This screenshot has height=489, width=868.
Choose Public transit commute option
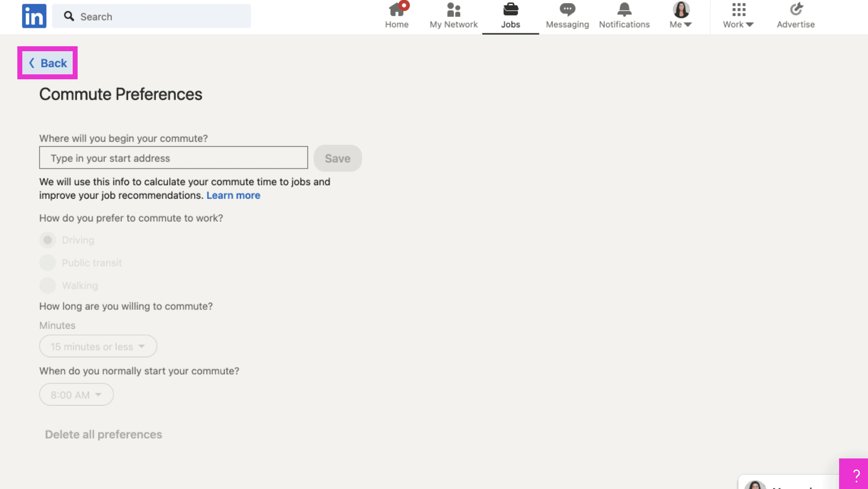48,263
